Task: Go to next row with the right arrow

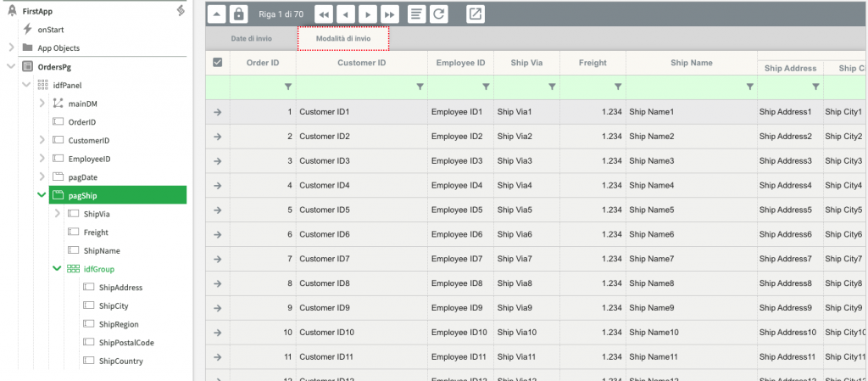Action: [x=368, y=14]
